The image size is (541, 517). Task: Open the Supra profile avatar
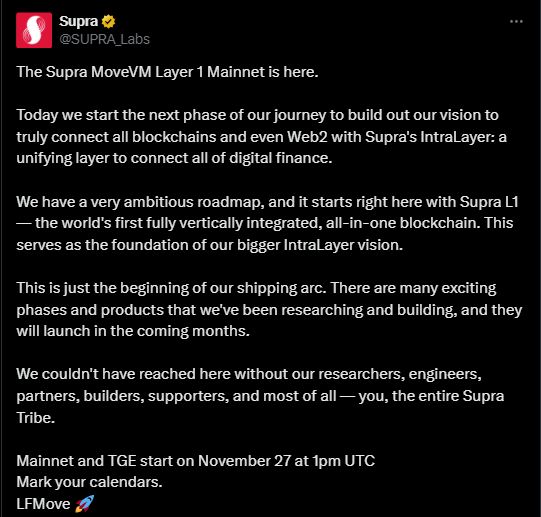[x=34, y=30]
